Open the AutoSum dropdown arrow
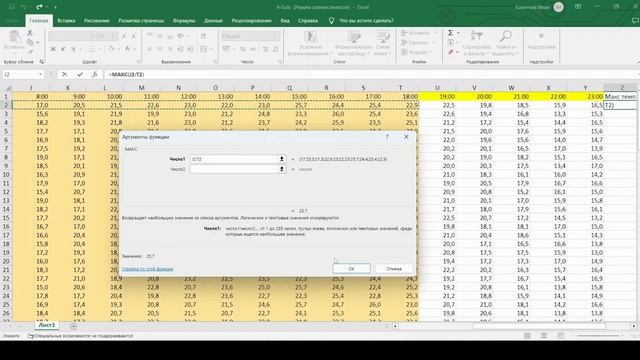This screenshot has width=640, height=360. tap(458, 33)
